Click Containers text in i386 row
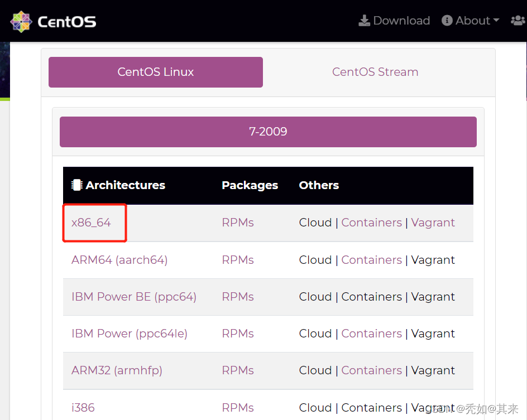 [371, 408]
